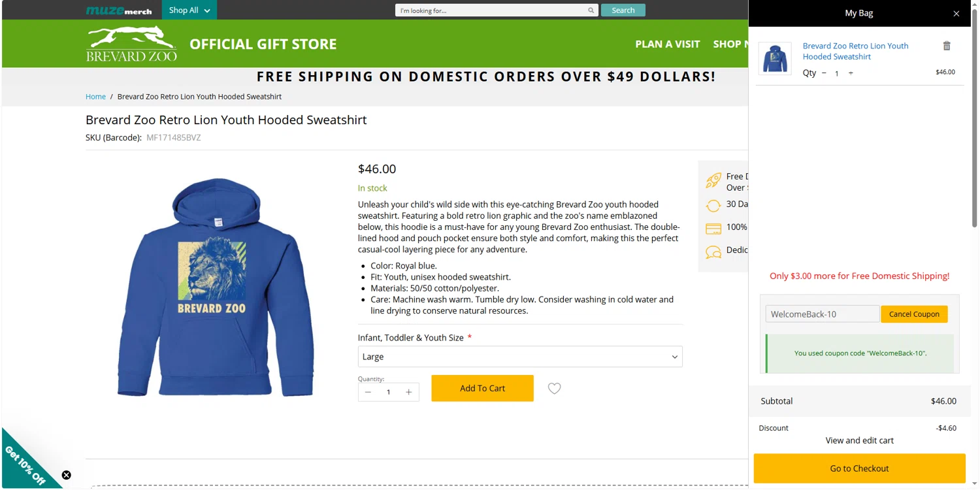Click the muzemerch logo

(119, 10)
